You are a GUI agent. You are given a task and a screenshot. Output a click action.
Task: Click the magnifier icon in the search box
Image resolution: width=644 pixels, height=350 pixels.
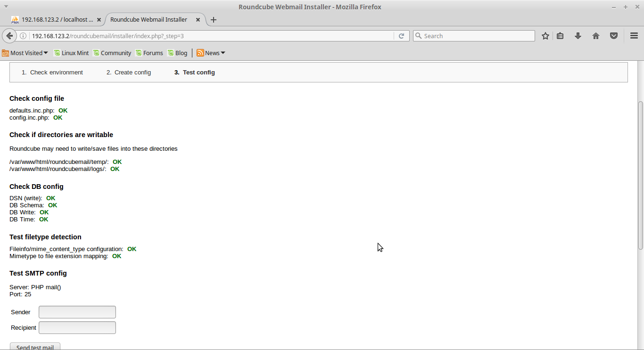tap(418, 36)
